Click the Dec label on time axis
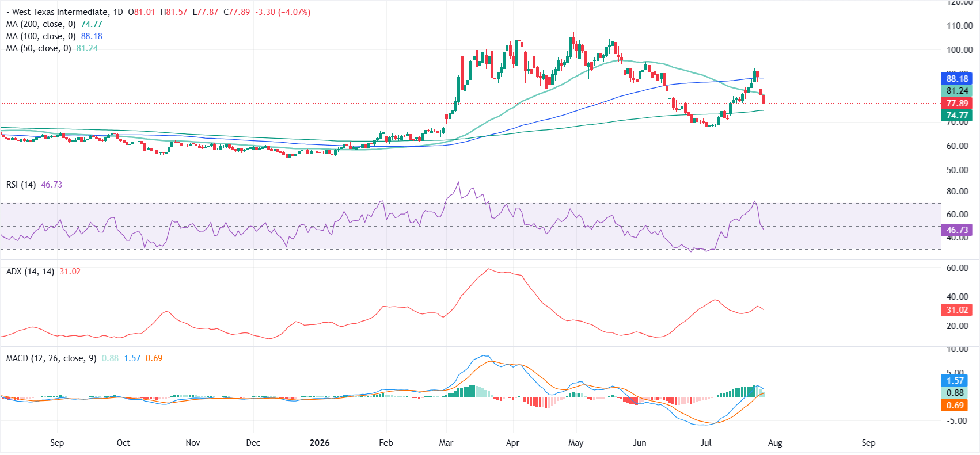The height and width of the screenshot is (455, 980). (253, 443)
